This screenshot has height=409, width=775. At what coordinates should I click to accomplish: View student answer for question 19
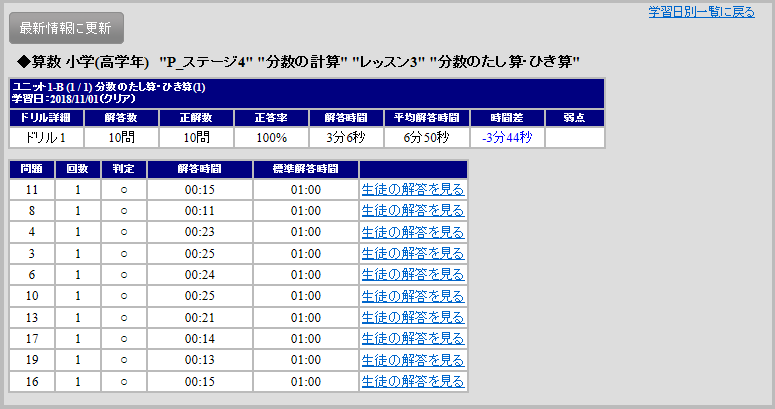413,360
